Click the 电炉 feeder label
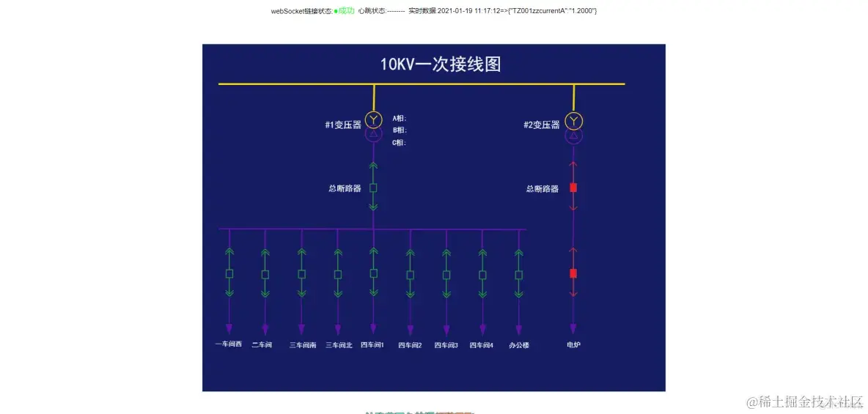 tap(573, 345)
